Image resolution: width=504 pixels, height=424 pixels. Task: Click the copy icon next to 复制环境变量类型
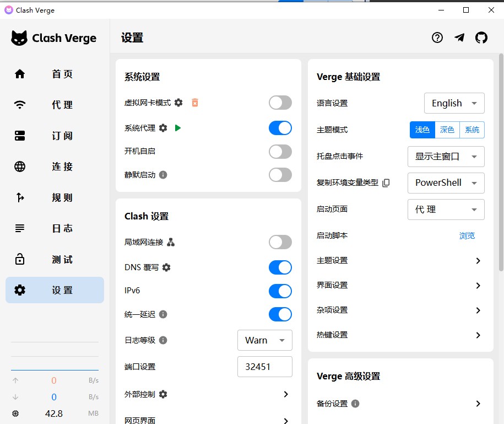click(386, 183)
